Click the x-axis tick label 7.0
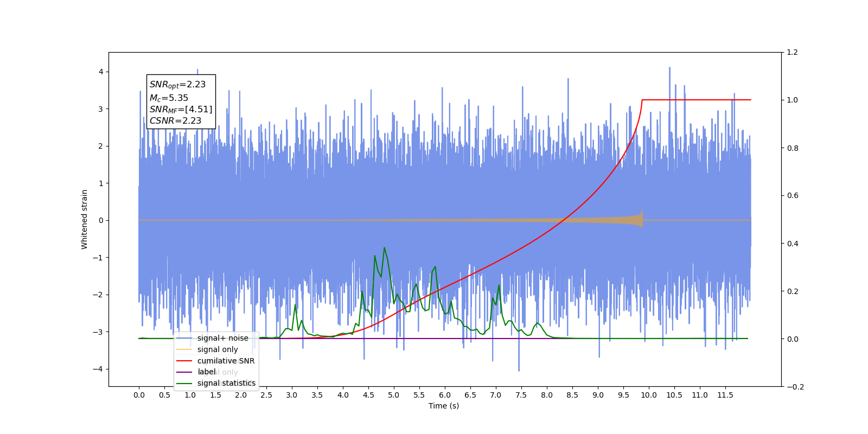The height and width of the screenshot is (434, 868). tap(496, 395)
